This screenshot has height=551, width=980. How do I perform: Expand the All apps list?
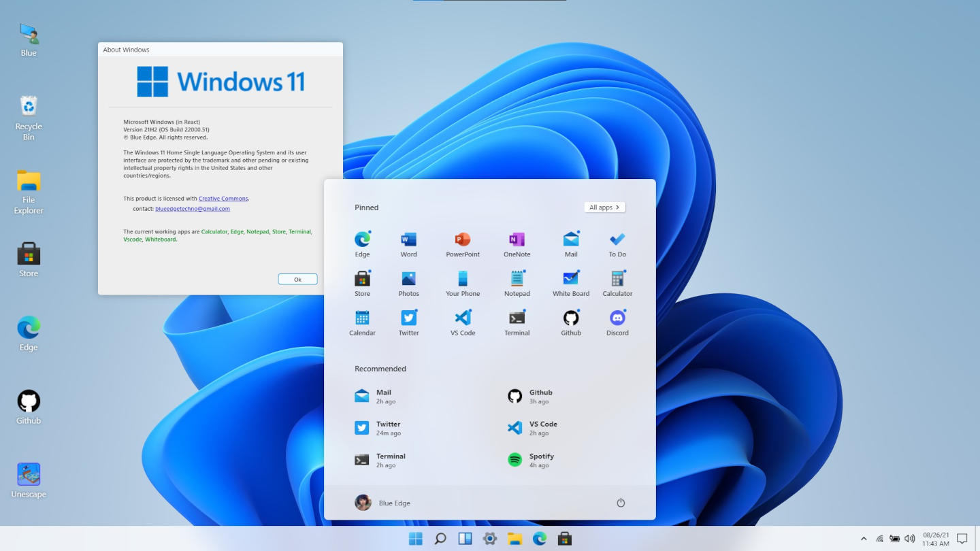pos(604,207)
